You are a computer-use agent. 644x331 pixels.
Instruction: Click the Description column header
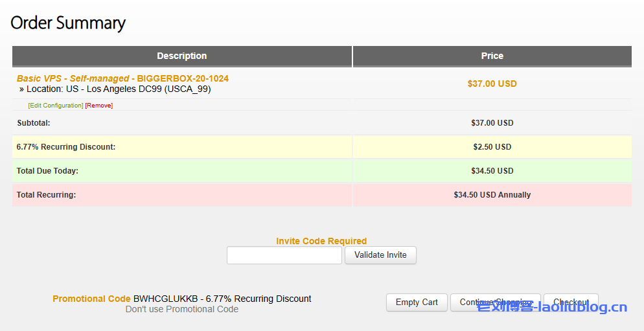click(181, 56)
